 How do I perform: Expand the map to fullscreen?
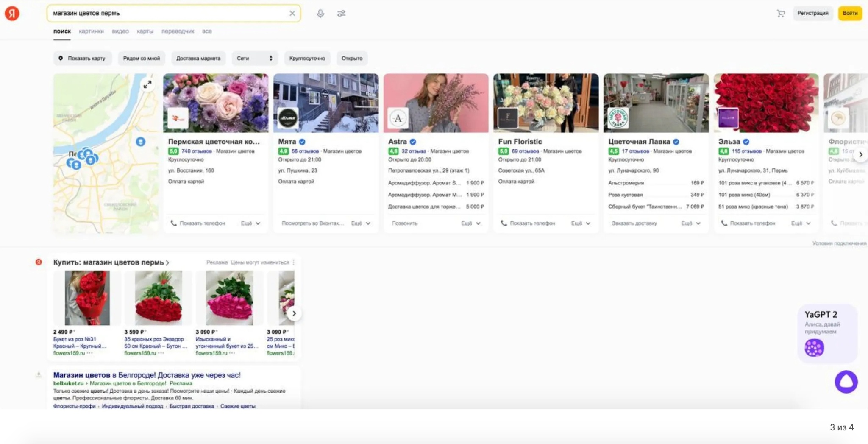147,84
